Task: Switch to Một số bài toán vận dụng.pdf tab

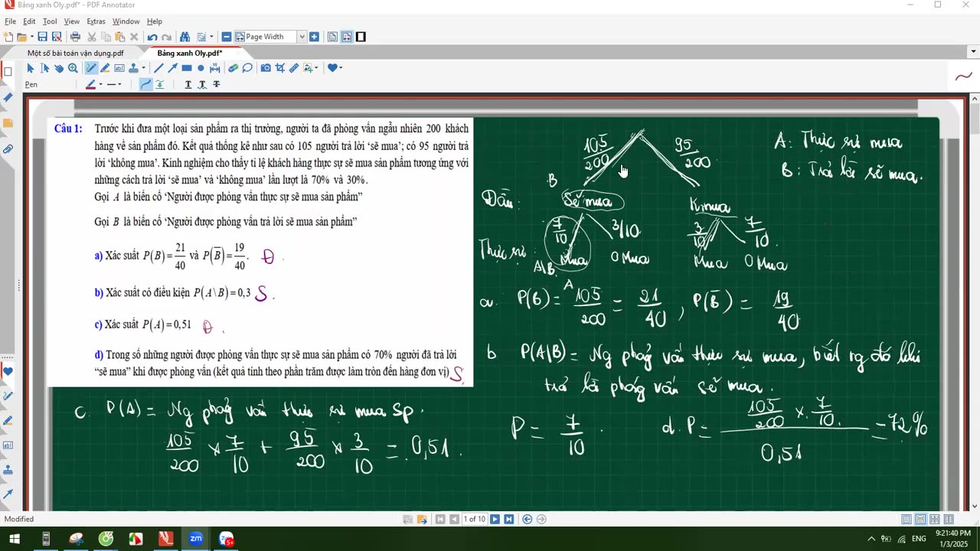Action: tap(76, 53)
